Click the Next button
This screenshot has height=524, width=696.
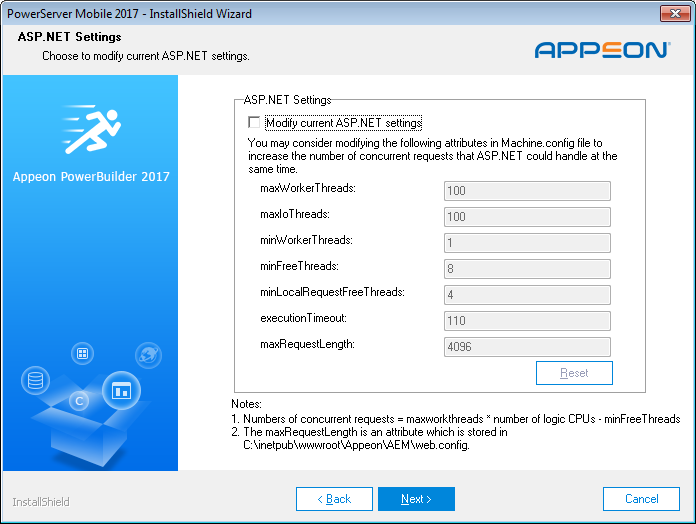pos(416,499)
